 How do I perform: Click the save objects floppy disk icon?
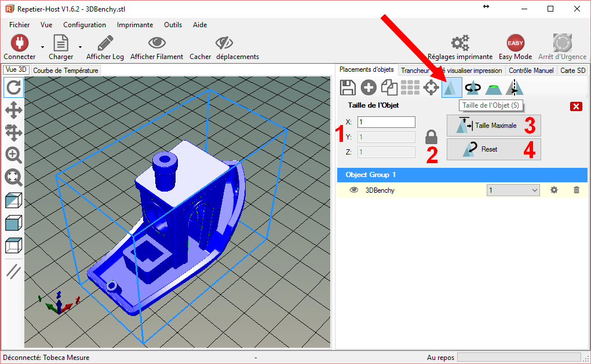click(x=348, y=87)
